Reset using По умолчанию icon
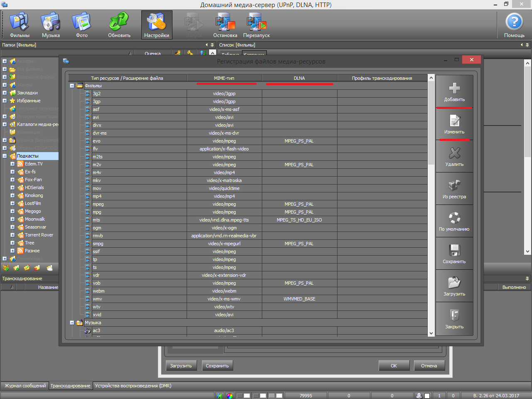Viewport: 532px width, 399px height. pos(454,218)
